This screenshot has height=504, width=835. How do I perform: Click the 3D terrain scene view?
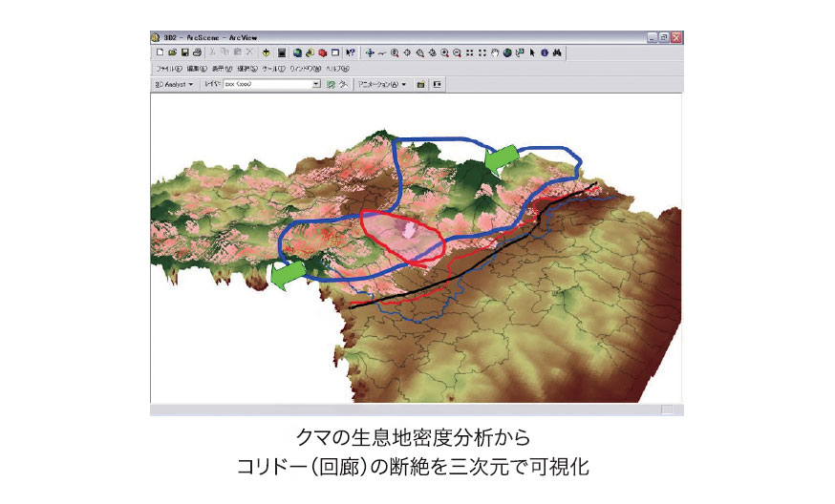(416, 248)
